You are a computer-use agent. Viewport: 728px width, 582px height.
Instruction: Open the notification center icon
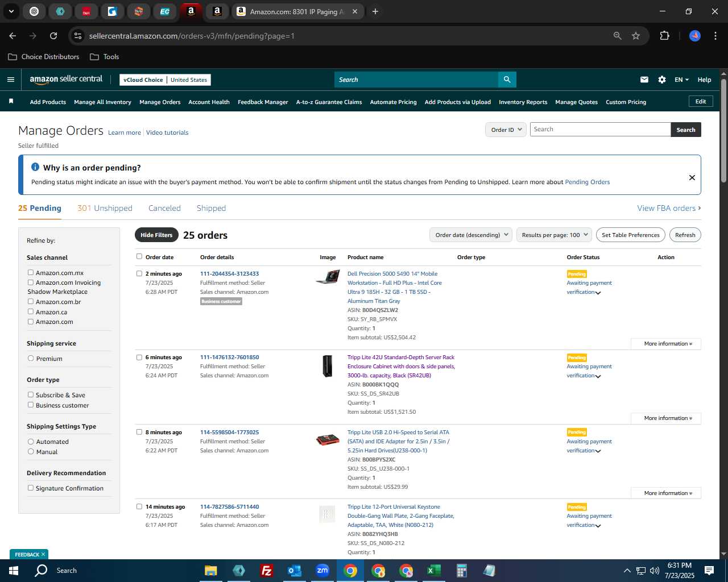[x=709, y=571]
